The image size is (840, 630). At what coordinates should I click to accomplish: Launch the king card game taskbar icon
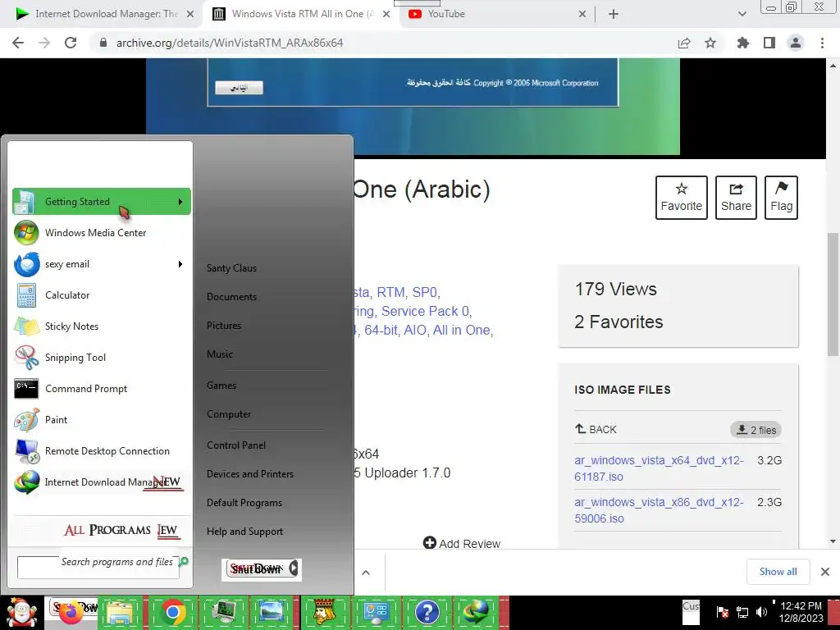coord(325,612)
